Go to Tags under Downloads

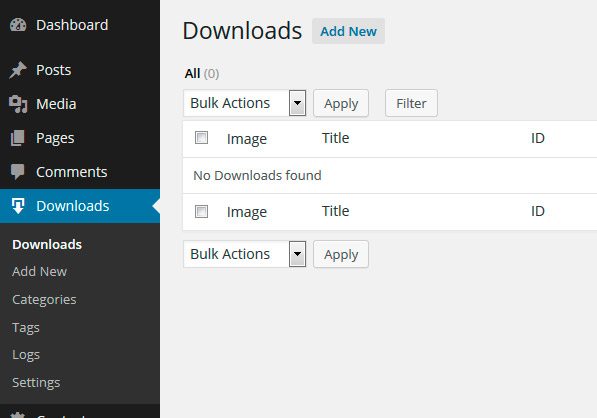point(26,327)
